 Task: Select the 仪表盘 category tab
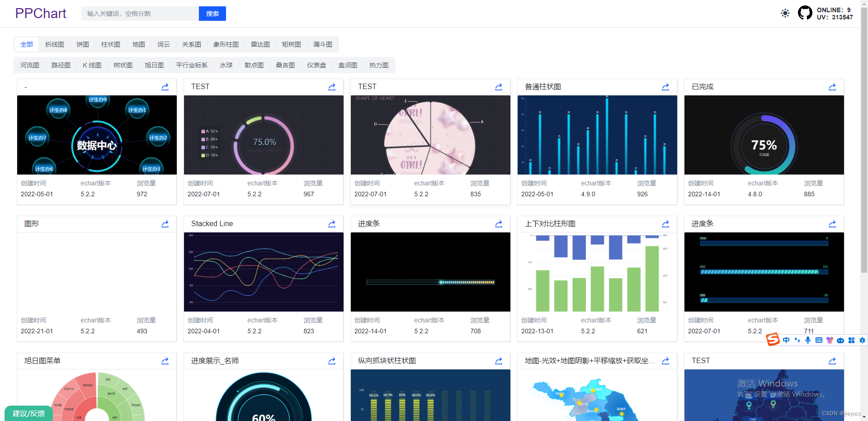click(316, 65)
